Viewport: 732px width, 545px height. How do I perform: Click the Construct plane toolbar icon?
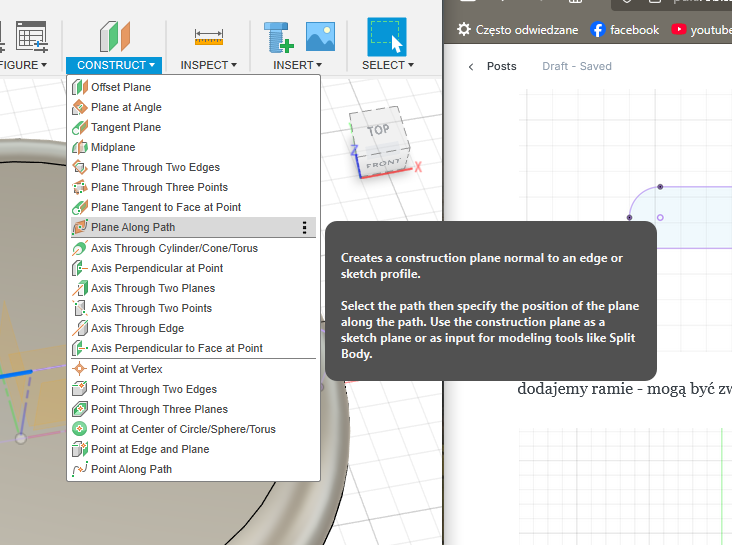[x=114, y=36]
